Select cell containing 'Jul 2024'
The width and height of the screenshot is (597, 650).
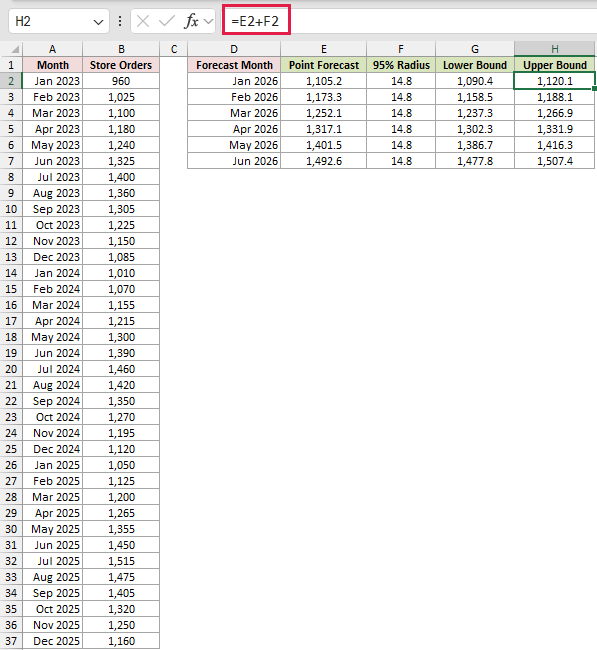[x=53, y=369]
